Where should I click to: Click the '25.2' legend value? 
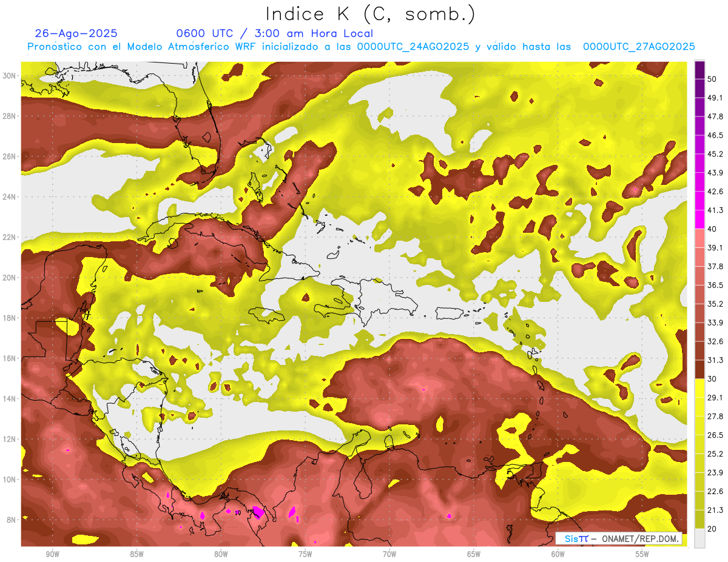point(715,453)
